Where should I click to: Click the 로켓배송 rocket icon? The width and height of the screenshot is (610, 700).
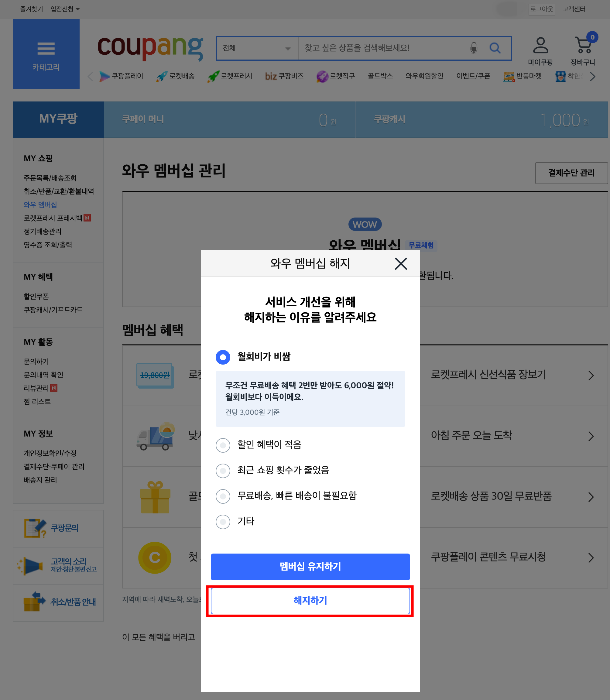coord(162,76)
